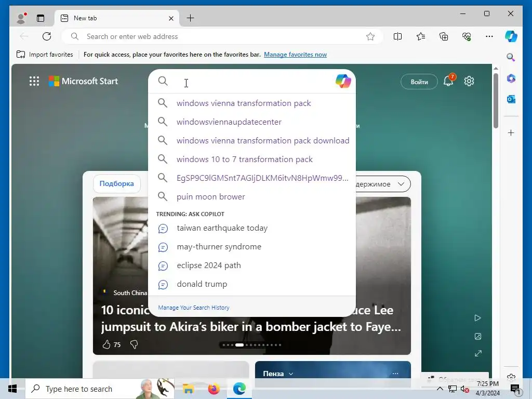This screenshot has height=399, width=532.
Task: Open the Favorites list icon
Action: [421, 36]
